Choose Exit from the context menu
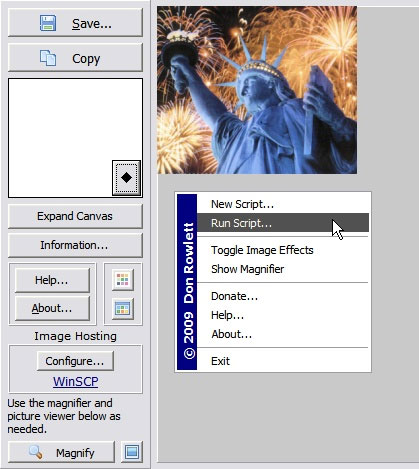This screenshot has width=419, height=469. coord(220,361)
